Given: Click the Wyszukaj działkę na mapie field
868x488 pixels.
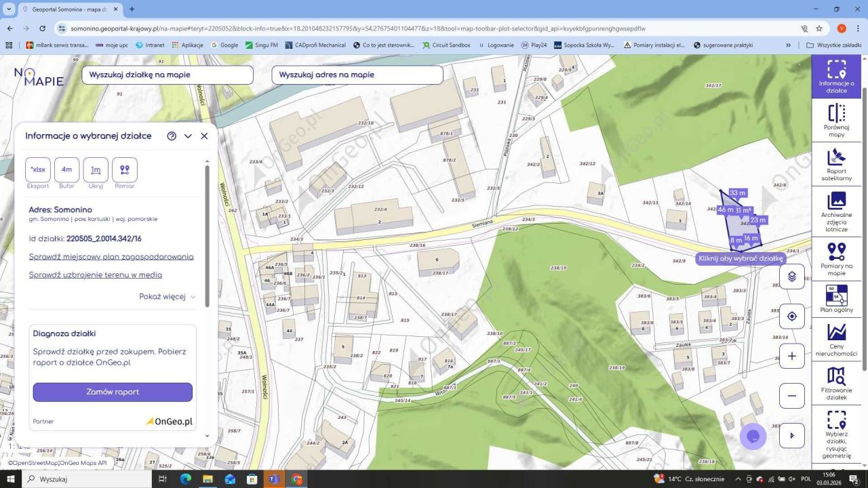Looking at the screenshot, I should pos(167,75).
